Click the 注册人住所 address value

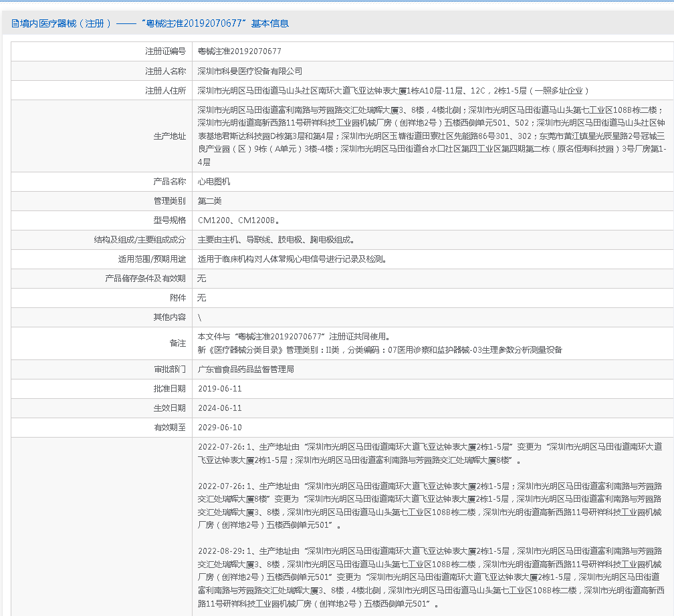click(x=392, y=90)
